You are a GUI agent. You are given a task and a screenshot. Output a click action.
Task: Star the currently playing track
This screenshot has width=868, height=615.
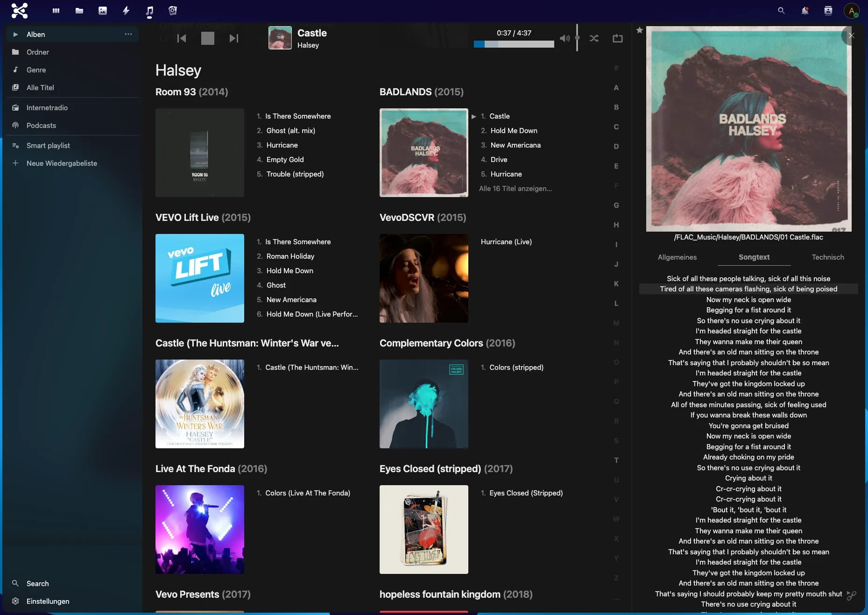pos(639,30)
